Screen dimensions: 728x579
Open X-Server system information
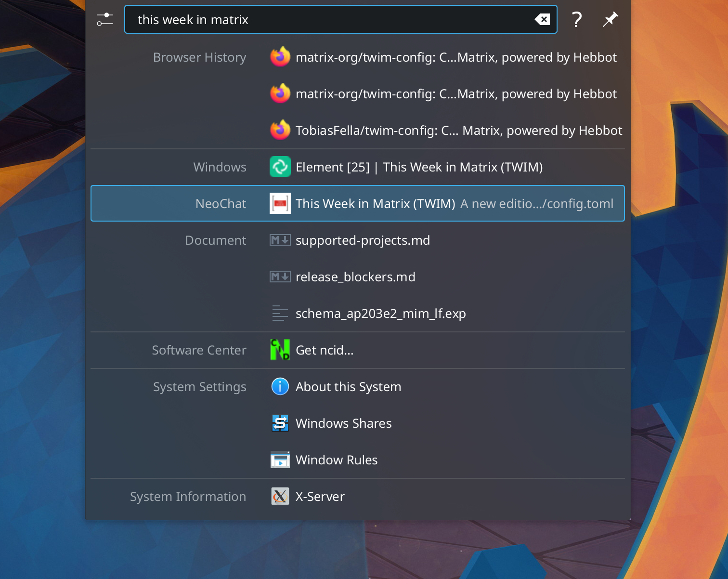coord(320,497)
